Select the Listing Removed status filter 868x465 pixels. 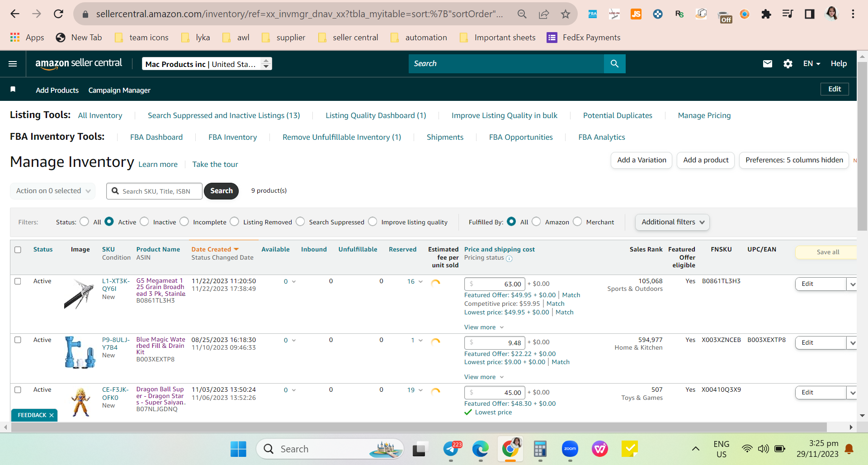(x=234, y=222)
